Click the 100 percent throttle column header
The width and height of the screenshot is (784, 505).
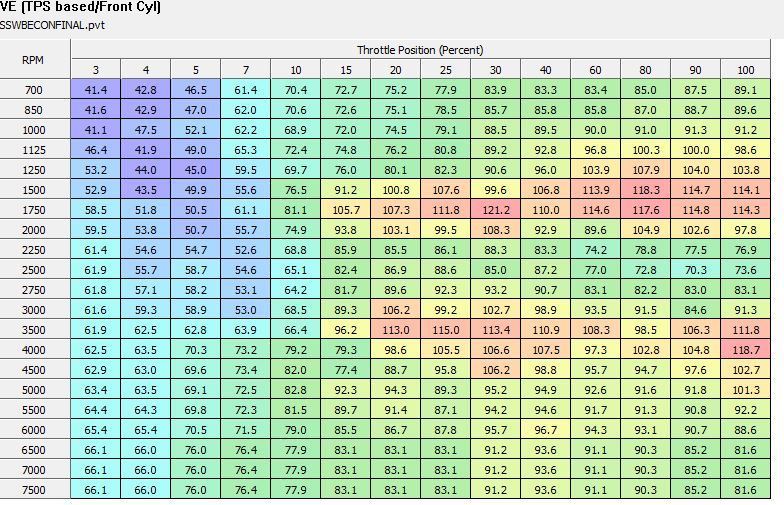tap(745, 69)
